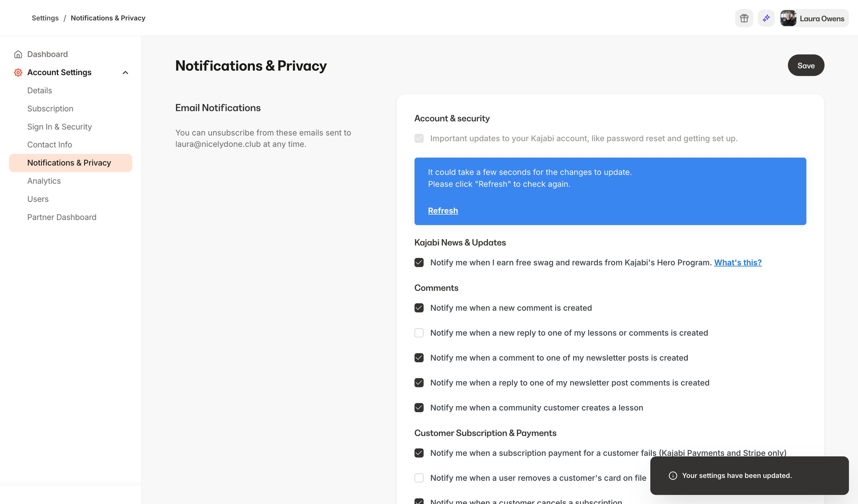This screenshot has height=504, width=858.
Task: Collapse the Account Settings section chevron
Action: (x=125, y=73)
